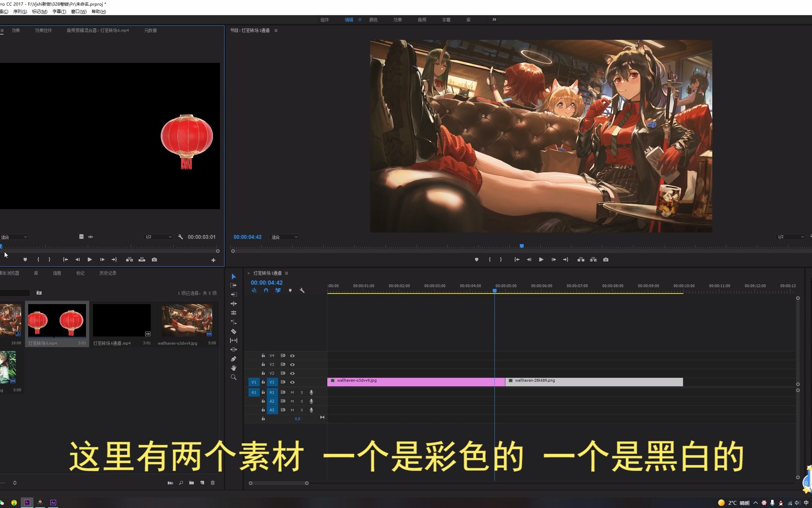The width and height of the screenshot is (812, 508).
Task: Toggle lock on track V2
Action: click(x=263, y=373)
